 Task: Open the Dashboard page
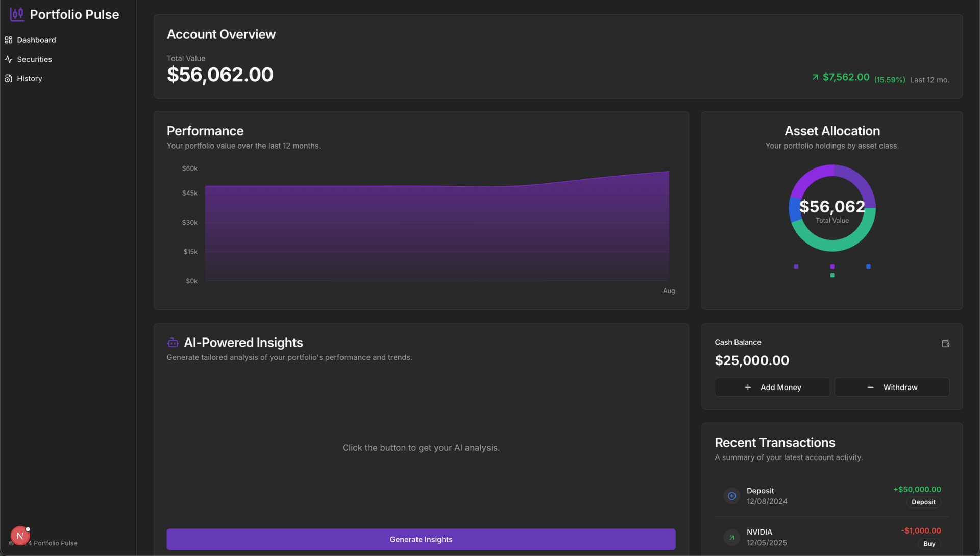coord(36,40)
